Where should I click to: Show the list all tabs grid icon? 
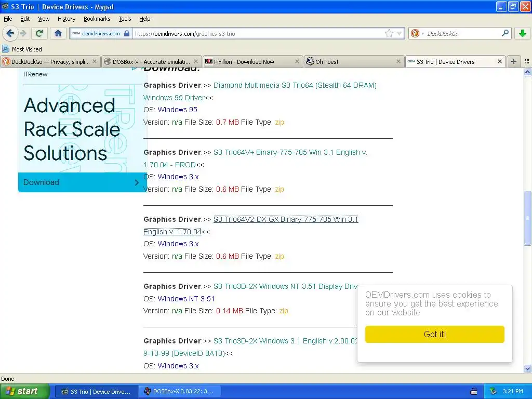[x=527, y=61]
